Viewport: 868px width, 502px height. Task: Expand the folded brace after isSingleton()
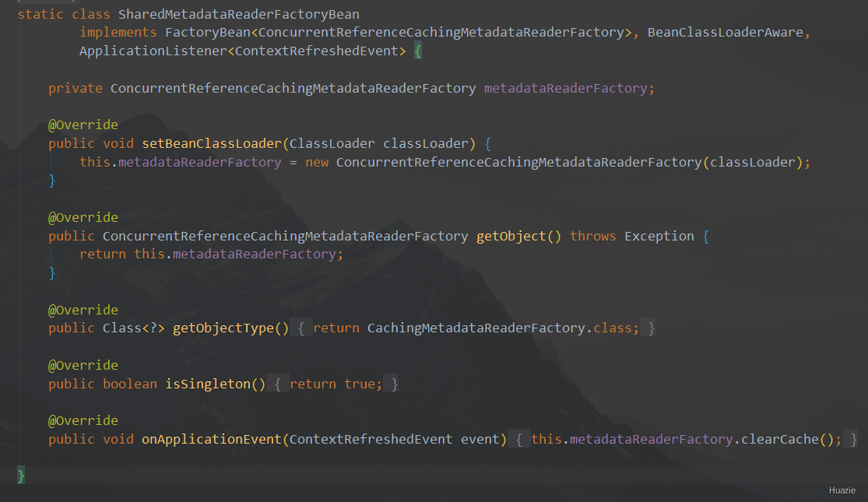(x=279, y=384)
